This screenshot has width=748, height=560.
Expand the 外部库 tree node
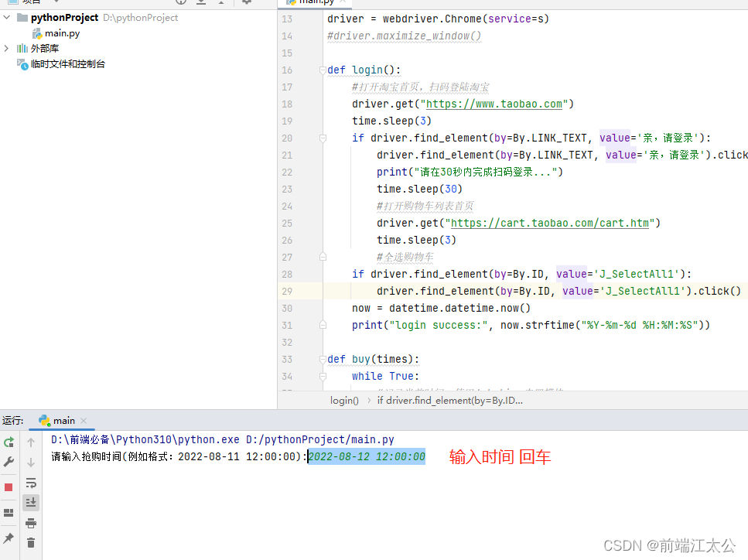coord(7,48)
